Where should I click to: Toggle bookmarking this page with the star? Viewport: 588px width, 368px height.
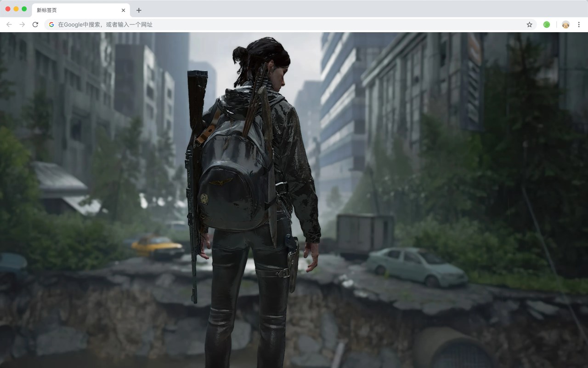529,24
